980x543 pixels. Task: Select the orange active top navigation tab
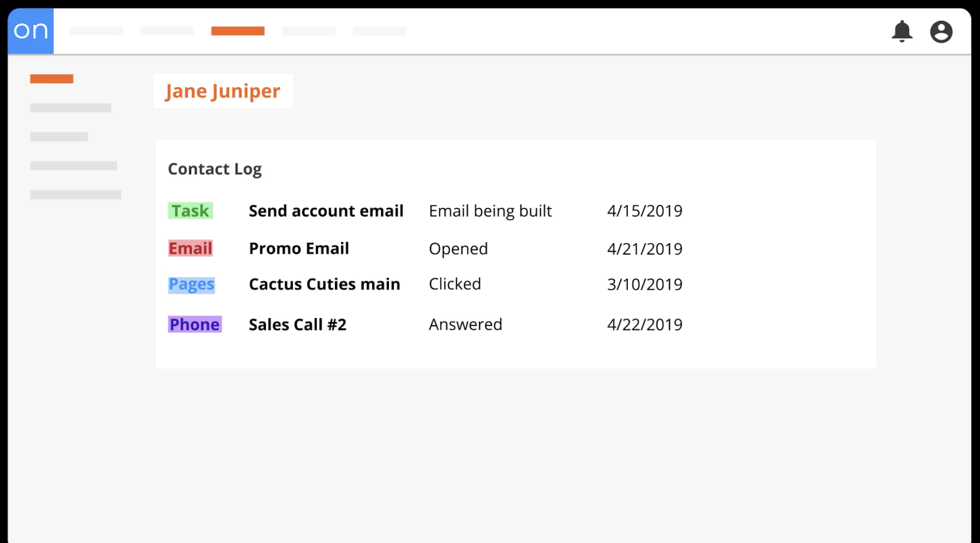click(238, 31)
